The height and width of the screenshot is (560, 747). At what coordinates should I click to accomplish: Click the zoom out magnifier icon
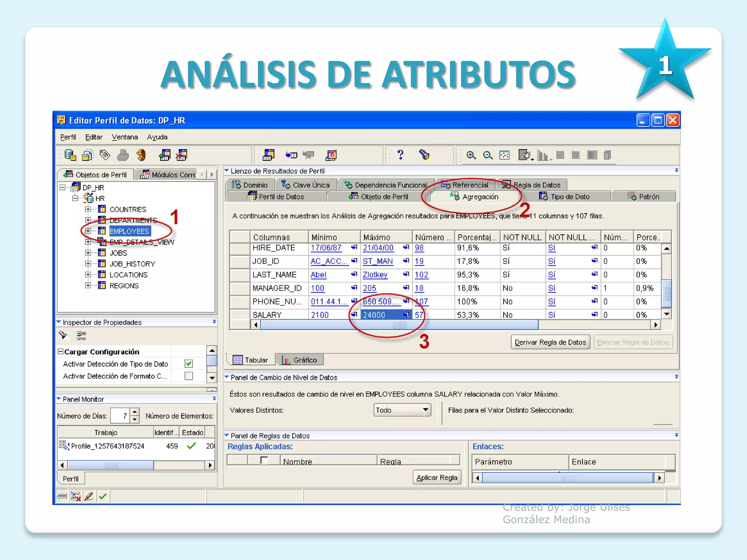coord(488,155)
